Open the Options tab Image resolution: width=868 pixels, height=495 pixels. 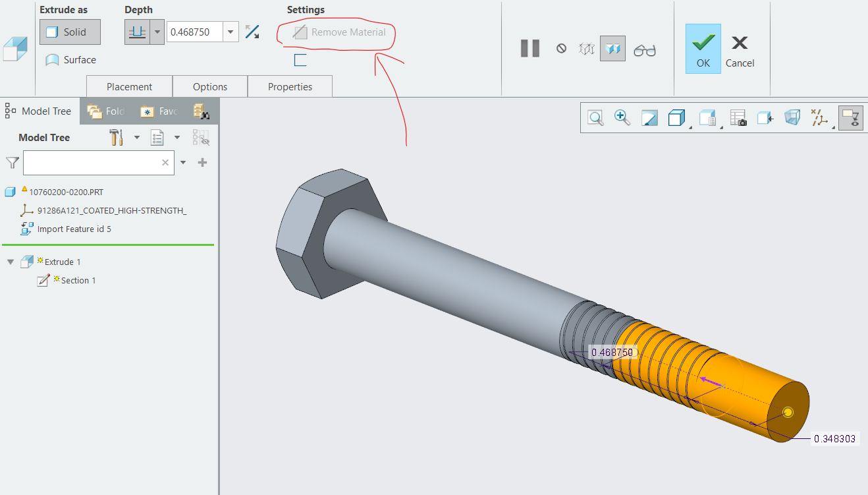click(210, 86)
